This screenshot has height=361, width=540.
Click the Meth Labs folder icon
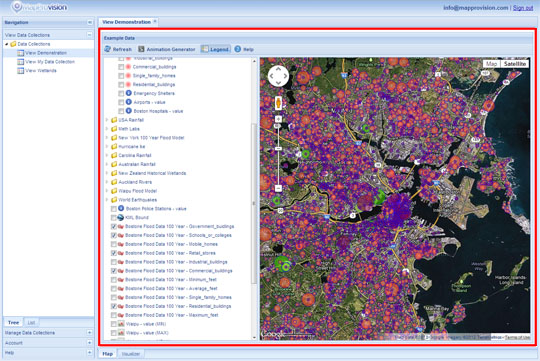114,129
